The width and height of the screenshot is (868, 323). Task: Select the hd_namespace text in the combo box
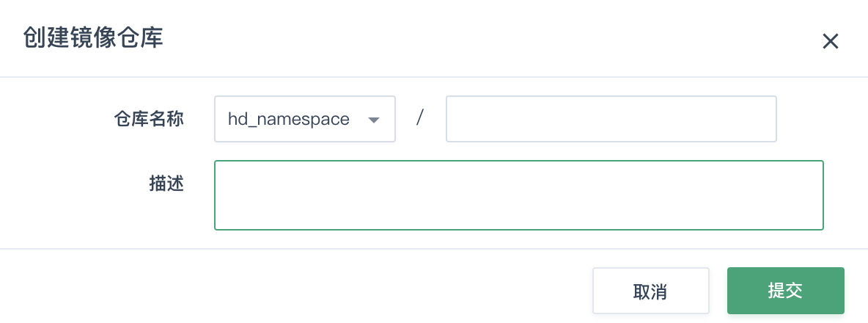(x=288, y=119)
